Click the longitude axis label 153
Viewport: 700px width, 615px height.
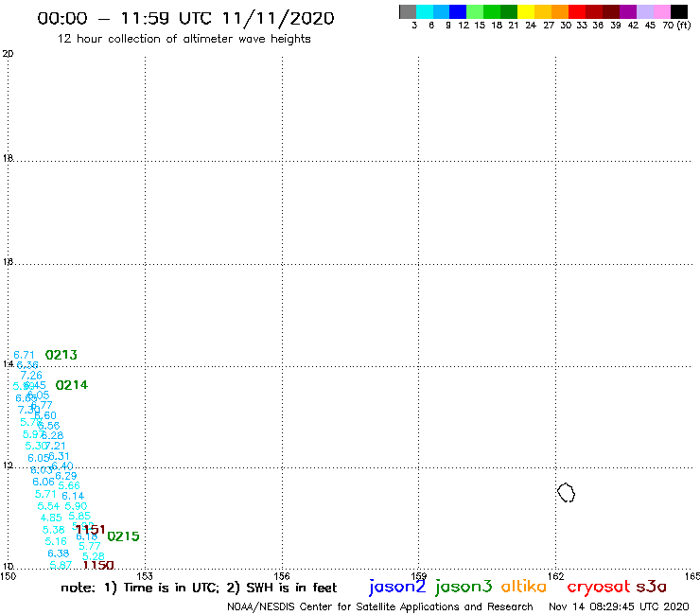(145, 576)
